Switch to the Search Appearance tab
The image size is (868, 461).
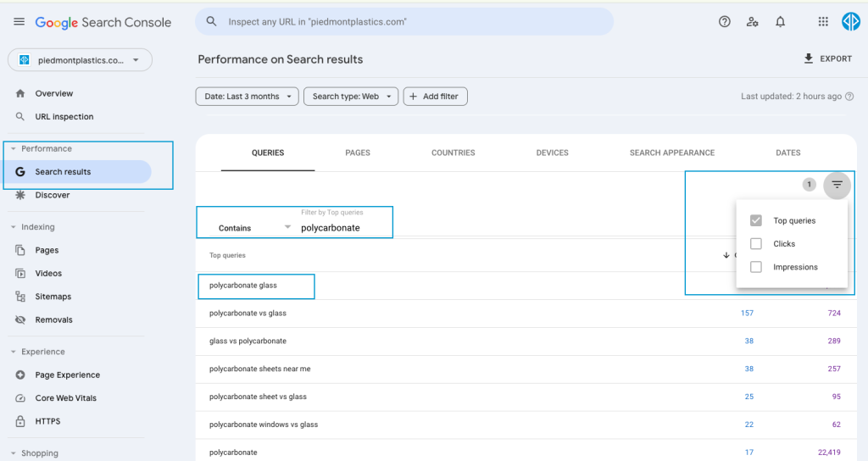point(672,153)
